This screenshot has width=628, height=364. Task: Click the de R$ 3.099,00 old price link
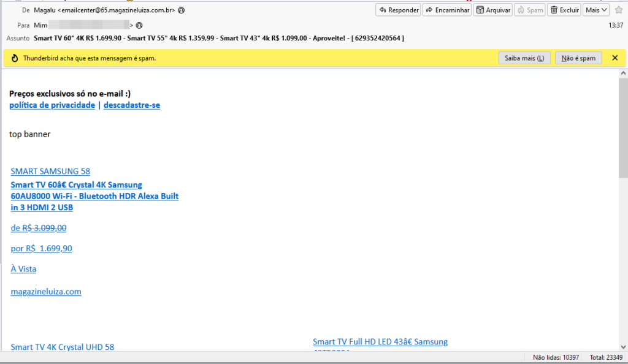tap(39, 228)
